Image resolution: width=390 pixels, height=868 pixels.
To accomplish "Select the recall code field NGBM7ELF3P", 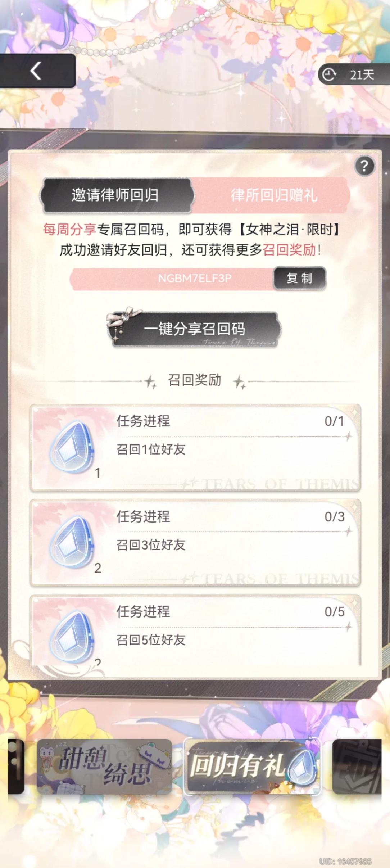I will [x=172, y=279].
